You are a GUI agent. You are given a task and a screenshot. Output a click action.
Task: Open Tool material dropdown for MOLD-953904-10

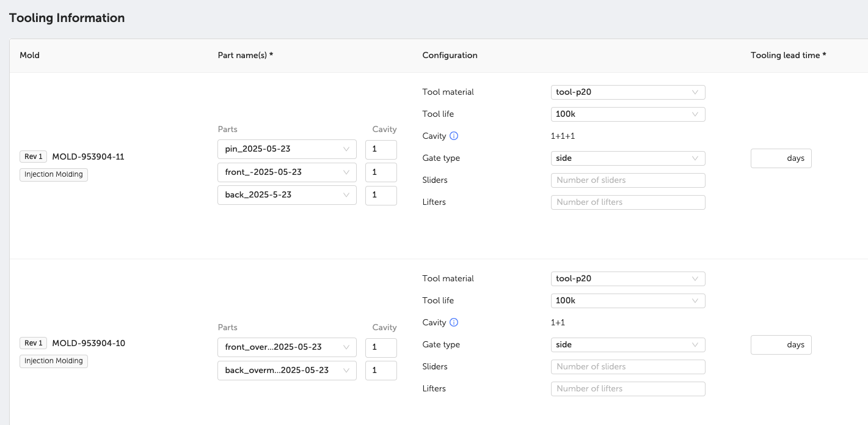pyautogui.click(x=627, y=279)
